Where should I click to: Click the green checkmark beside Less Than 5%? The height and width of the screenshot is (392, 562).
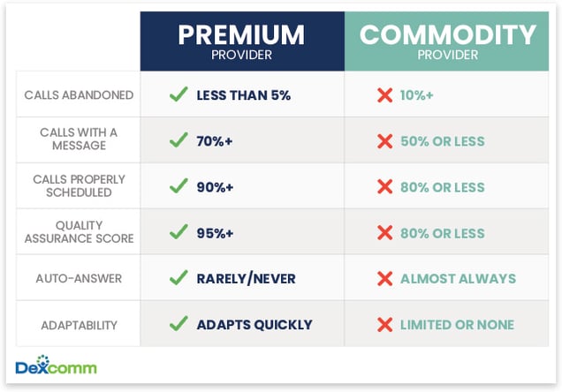(x=178, y=94)
